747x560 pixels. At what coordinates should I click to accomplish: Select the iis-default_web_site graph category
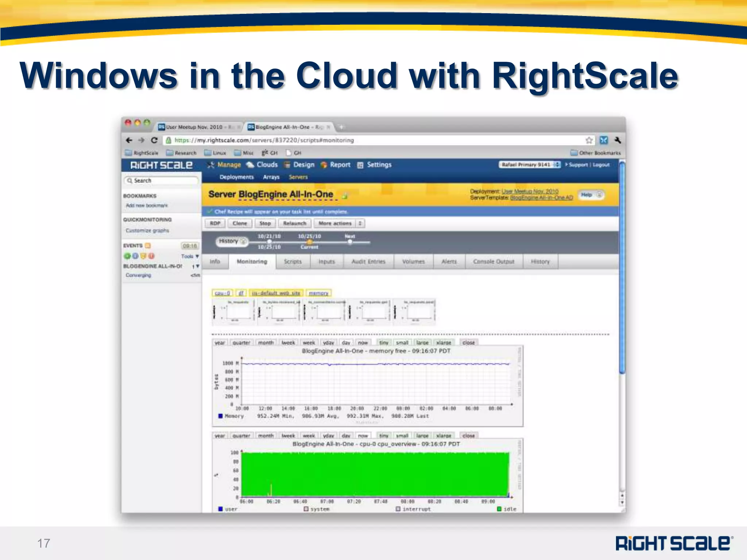276,293
